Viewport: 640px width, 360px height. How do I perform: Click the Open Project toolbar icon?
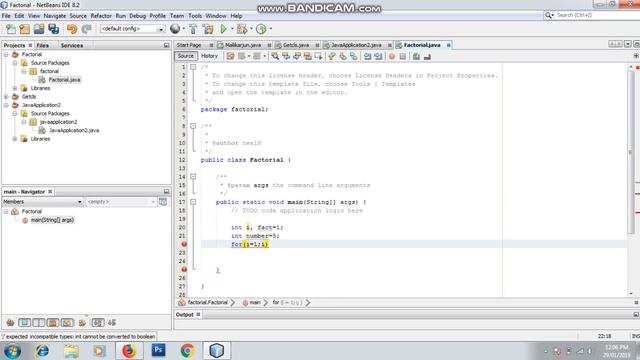click(x=39, y=29)
